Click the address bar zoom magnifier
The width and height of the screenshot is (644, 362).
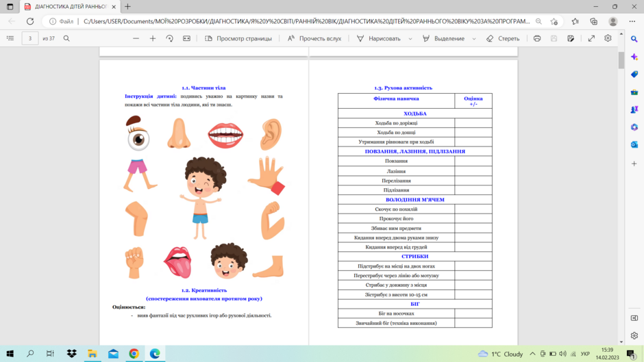(x=538, y=21)
